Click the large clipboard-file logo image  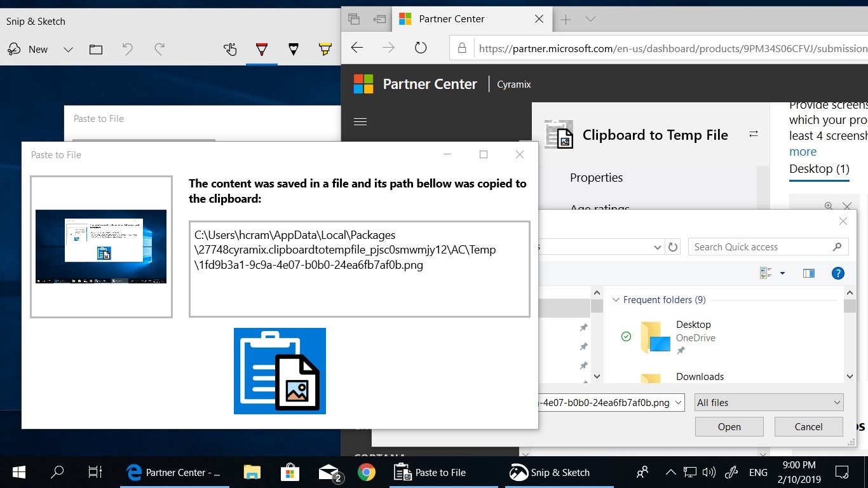280,371
